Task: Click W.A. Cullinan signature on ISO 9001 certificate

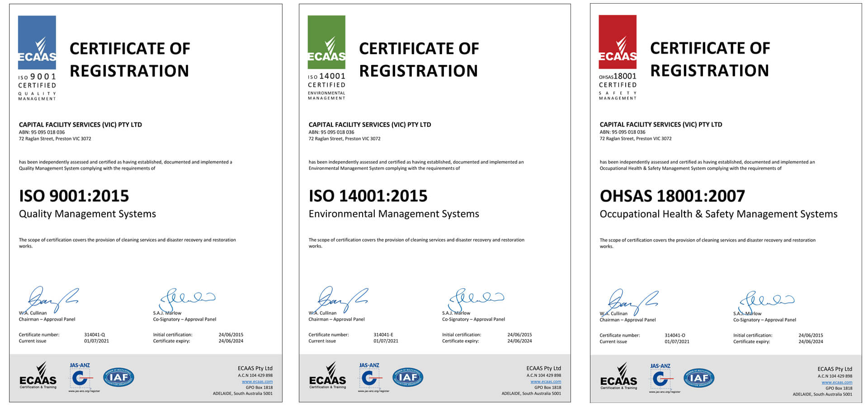Action: tap(52, 299)
